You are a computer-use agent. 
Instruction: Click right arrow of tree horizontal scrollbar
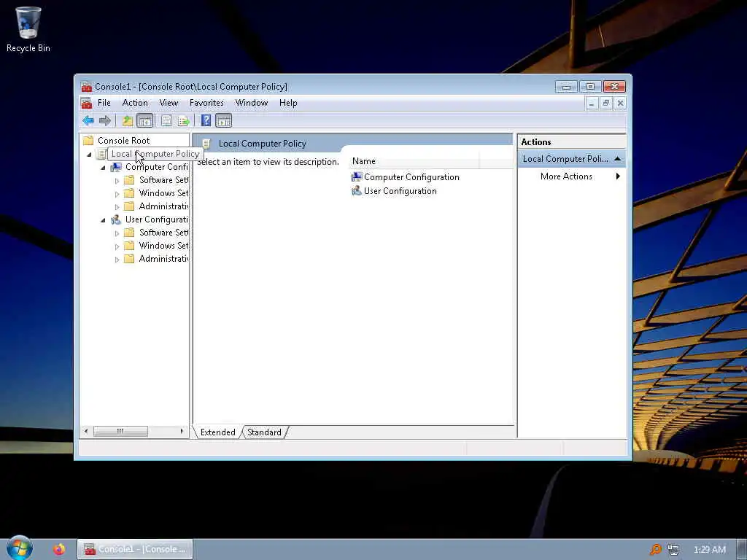pos(182,432)
